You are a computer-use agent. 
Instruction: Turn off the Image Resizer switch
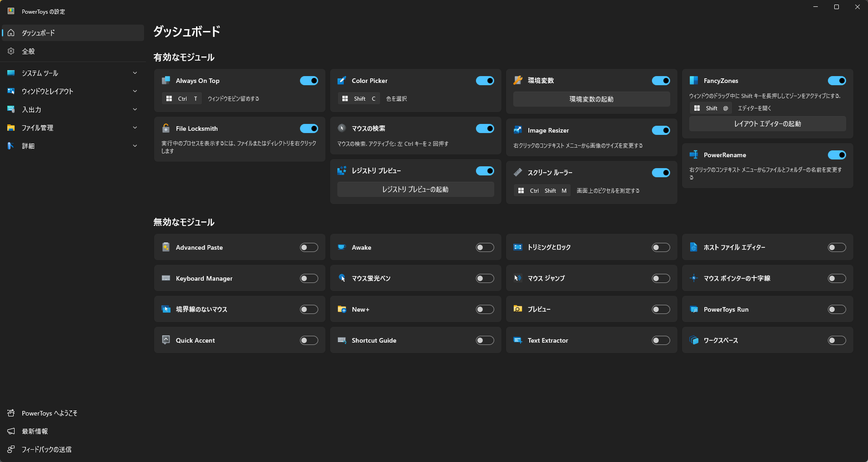[x=661, y=130]
